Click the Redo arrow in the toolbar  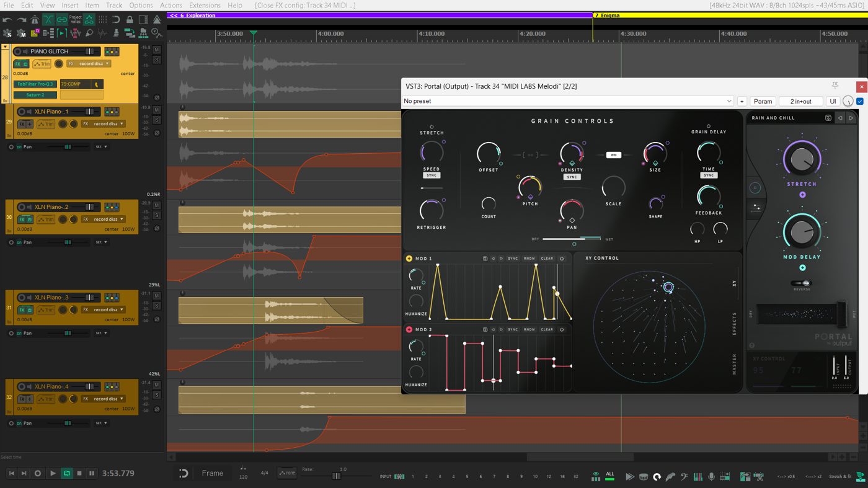(x=22, y=20)
